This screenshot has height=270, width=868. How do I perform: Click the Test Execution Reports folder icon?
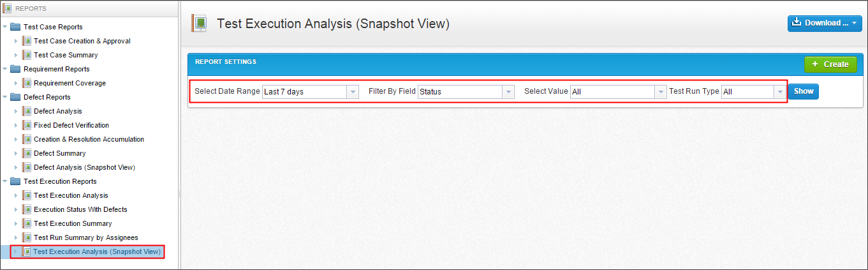[x=15, y=181]
